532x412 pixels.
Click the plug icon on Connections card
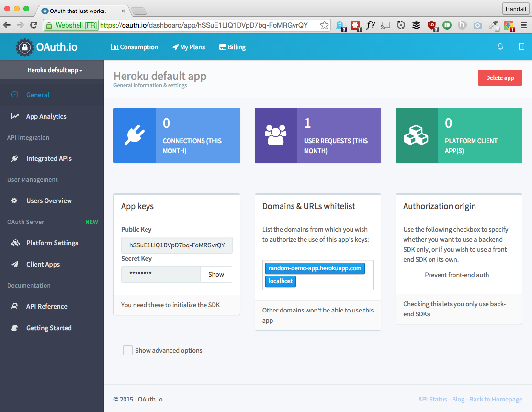tap(135, 135)
